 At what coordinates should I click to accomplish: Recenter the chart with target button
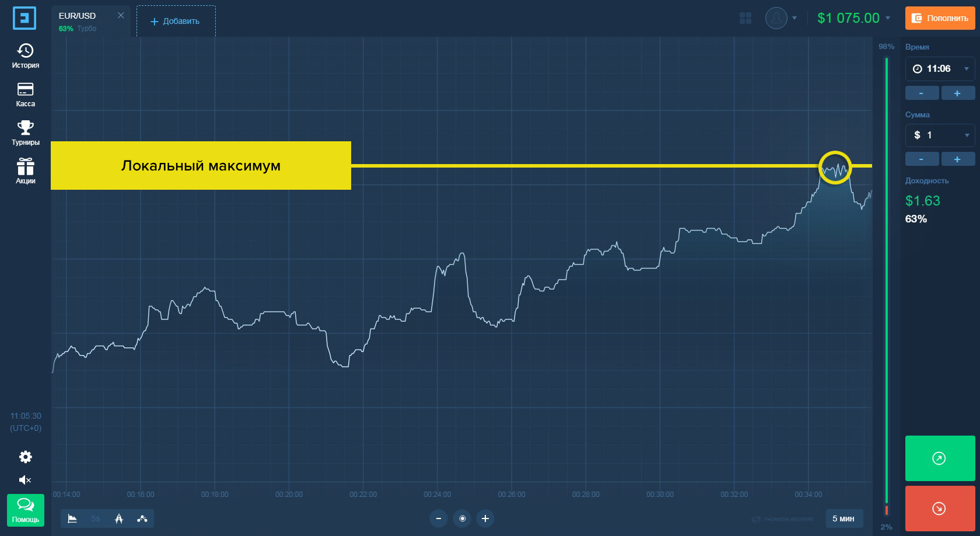pyautogui.click(x=462, y=518)
